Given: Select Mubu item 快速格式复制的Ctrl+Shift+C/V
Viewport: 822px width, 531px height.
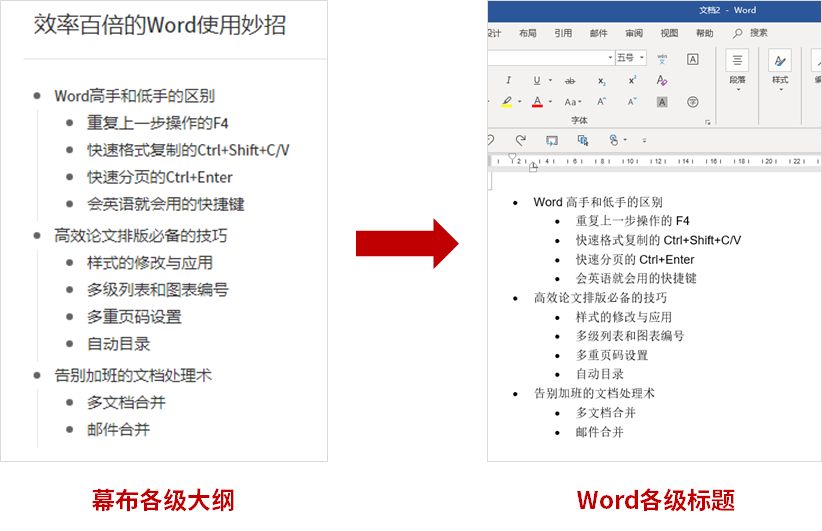Looking at the screenshot, I should 188,150.
